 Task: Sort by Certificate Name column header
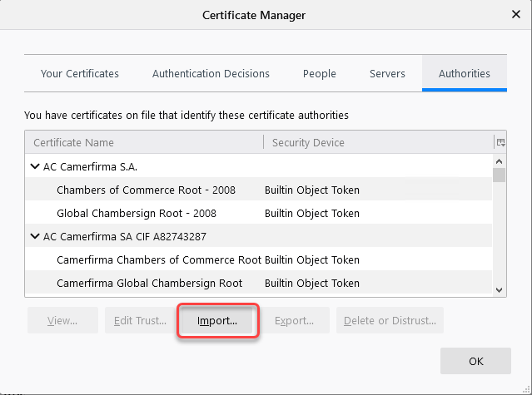pyautogui.click(x=143, y=142)
